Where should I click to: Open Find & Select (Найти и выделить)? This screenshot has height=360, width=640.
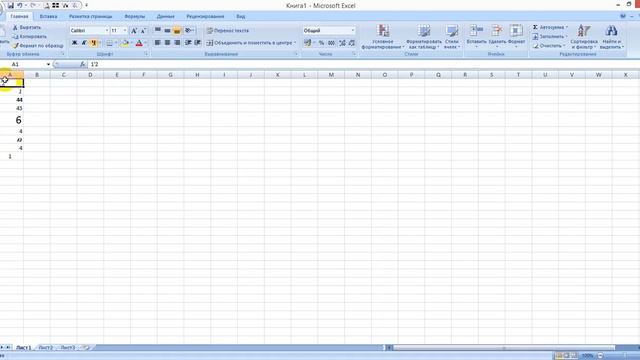click(x=611, y=37)
